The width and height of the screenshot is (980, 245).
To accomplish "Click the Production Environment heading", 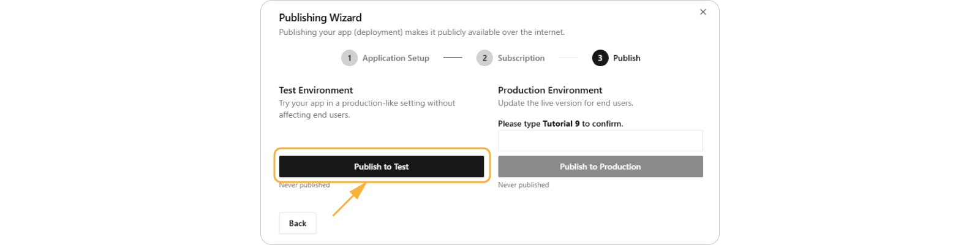I will point(550,90).
